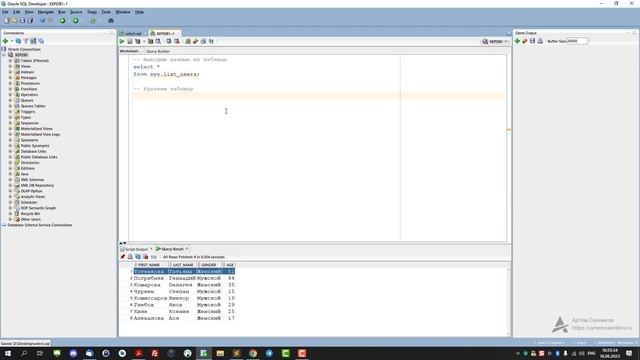Add new connection with green plus icon

pyautogui.click(x=5, y=41)
